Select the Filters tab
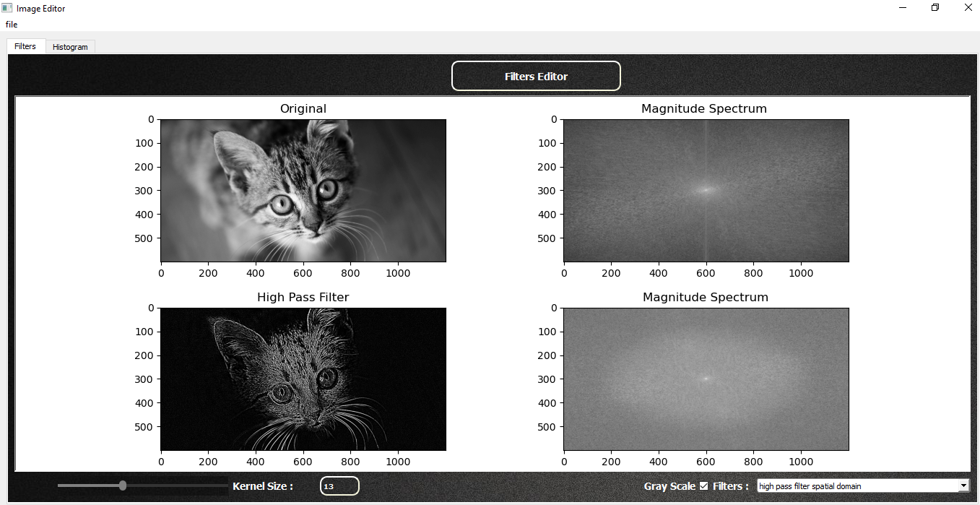Image resolution: width=980 pixels, height=505 pixels. pos(25,46)
